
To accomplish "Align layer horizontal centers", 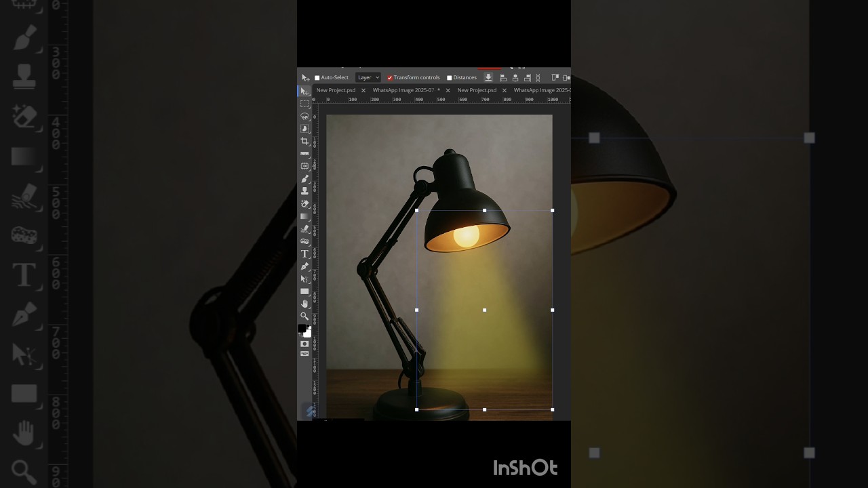I will tap(515, 77).
